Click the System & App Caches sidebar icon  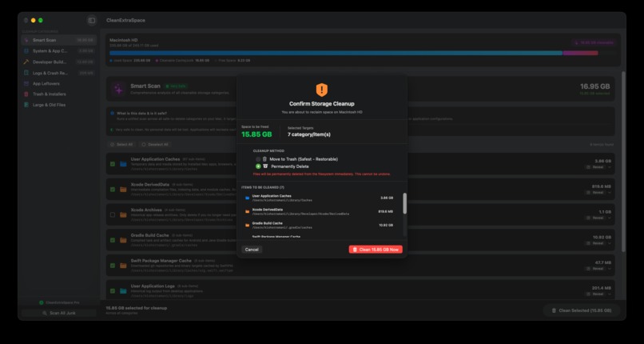[x=26, y=51]
